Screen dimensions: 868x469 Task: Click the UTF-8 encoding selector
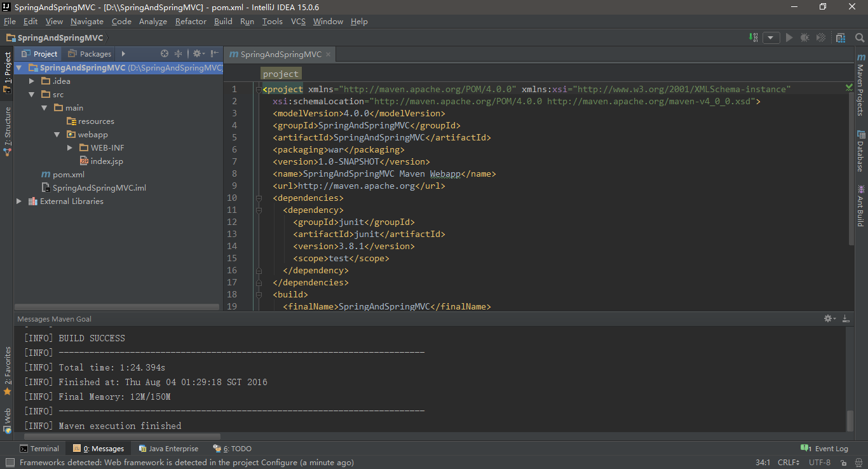tap(820, 463)
